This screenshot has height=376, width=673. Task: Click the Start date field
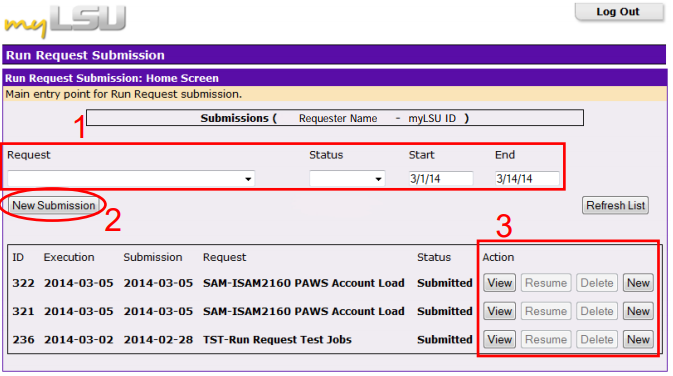[x=441, y=179]
